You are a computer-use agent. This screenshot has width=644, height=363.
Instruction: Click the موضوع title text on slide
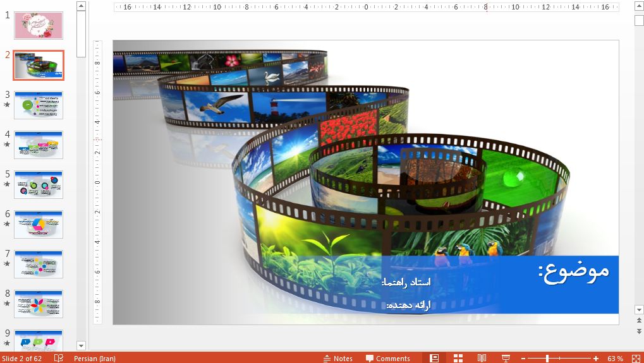(x=574, y=270)
